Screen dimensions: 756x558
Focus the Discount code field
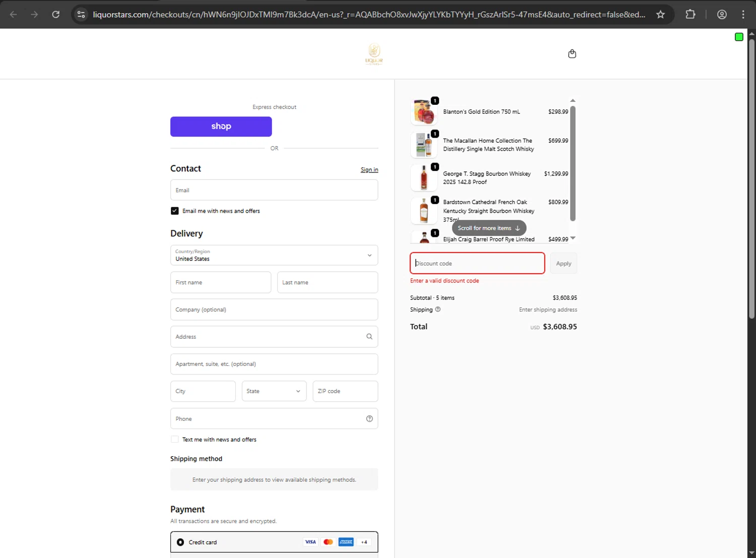tap(477, 263)
